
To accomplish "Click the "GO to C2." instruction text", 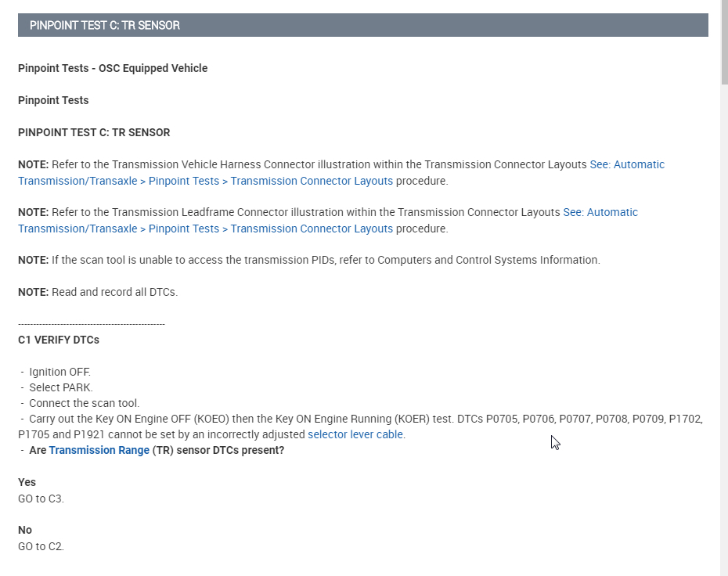I will click(x=41, y=546).
